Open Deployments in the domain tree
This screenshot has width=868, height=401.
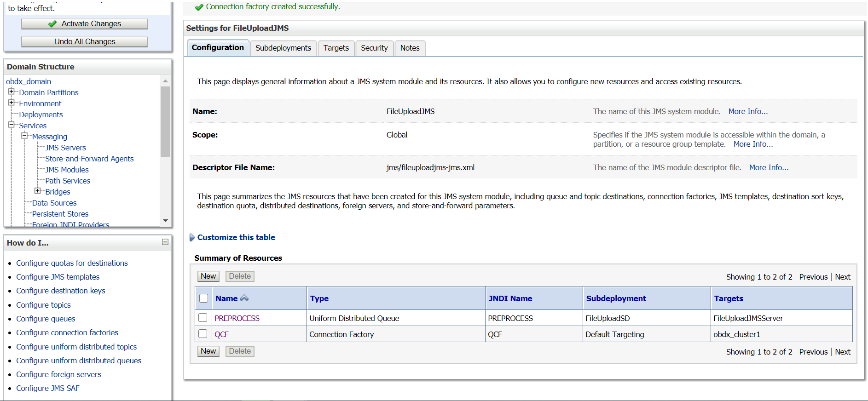click(41, 115)
